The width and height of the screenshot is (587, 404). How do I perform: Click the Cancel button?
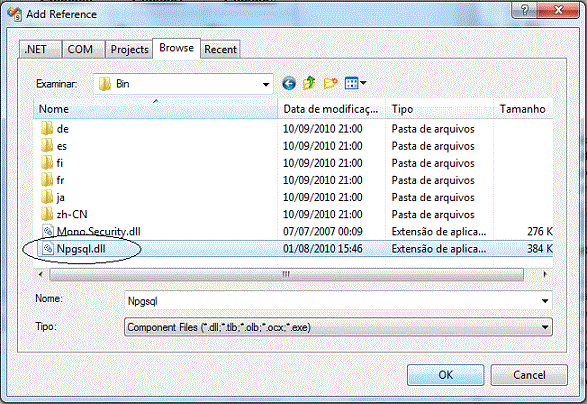(529, 375)
